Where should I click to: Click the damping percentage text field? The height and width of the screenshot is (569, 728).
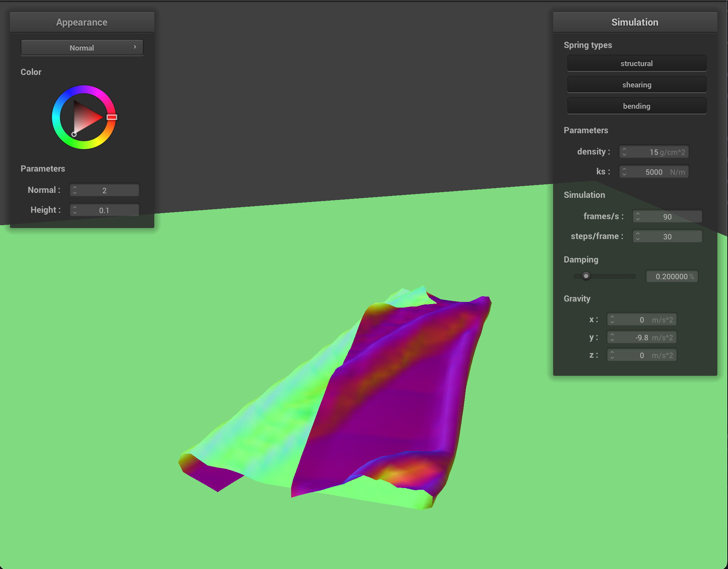coord(671,276)
